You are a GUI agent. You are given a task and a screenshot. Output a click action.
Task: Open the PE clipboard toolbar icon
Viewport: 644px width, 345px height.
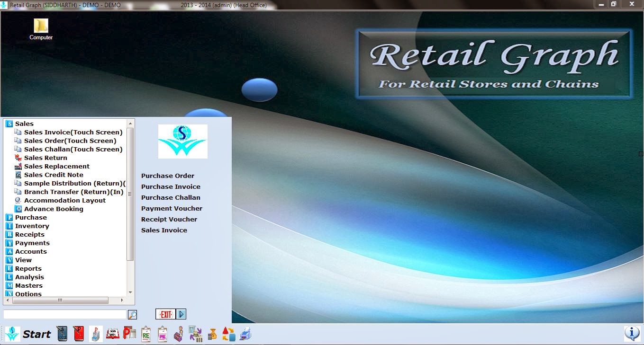(x=163, y=334)
